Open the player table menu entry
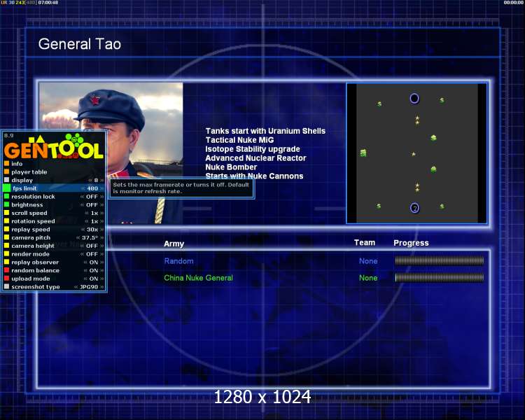Screen dimensions: 525x420 [x=29, y=171]
